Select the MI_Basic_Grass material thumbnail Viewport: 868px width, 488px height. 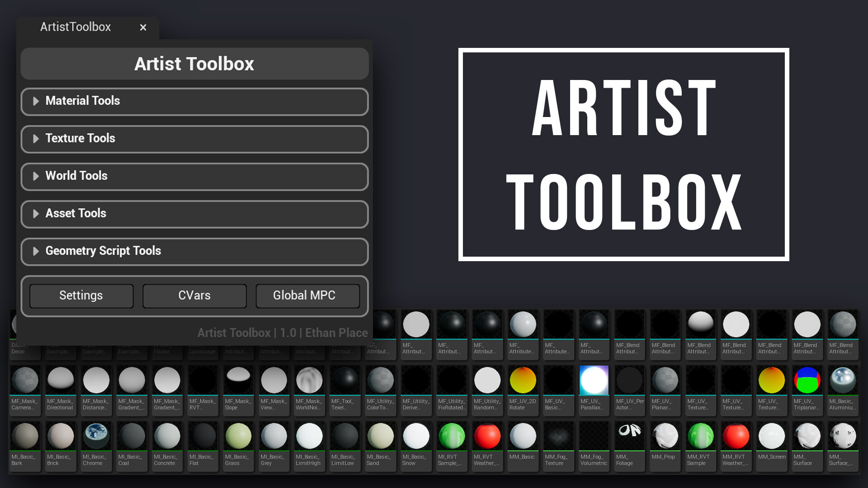pyautogui.click(x=238, y=436)
